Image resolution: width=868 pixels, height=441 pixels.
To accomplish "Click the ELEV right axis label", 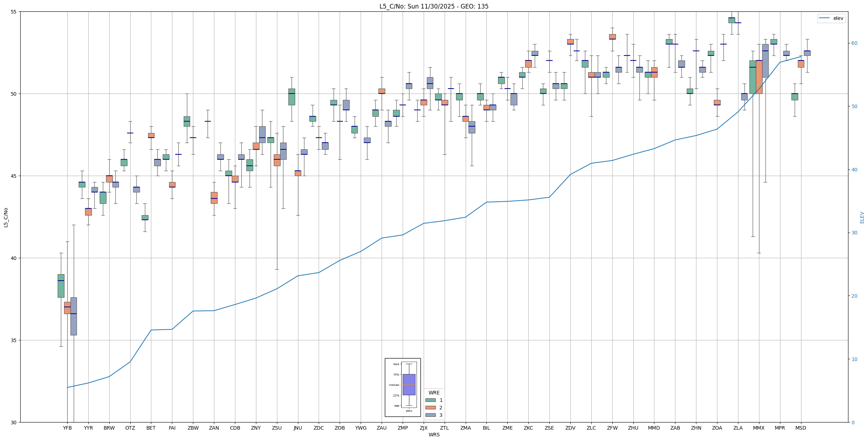I will [862, 217].
